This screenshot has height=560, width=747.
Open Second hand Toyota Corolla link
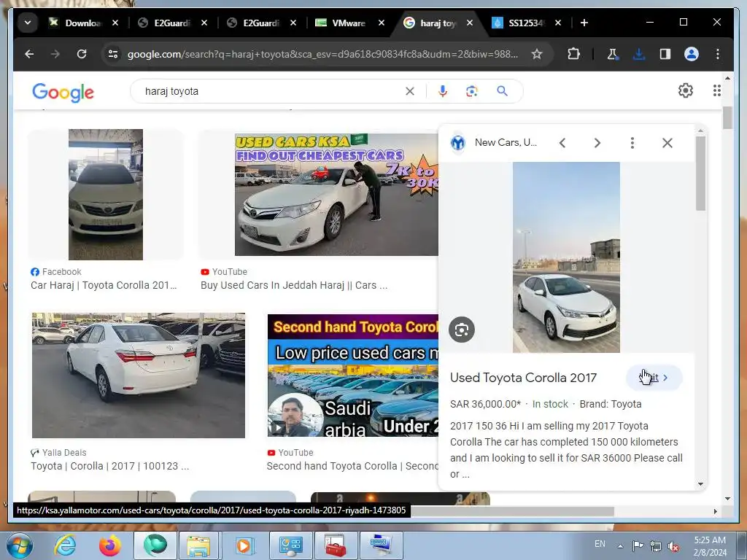coord(352,466)
